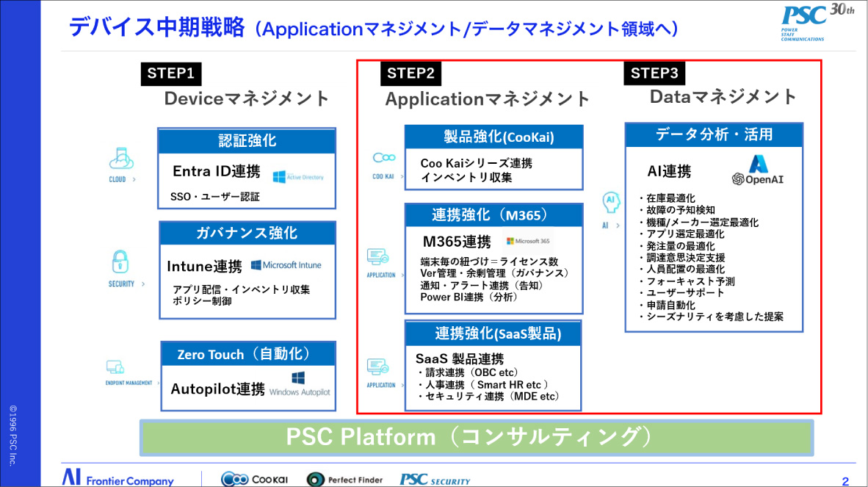Click the AI Frontier Company footer link
868x487 pixels.
120,477
